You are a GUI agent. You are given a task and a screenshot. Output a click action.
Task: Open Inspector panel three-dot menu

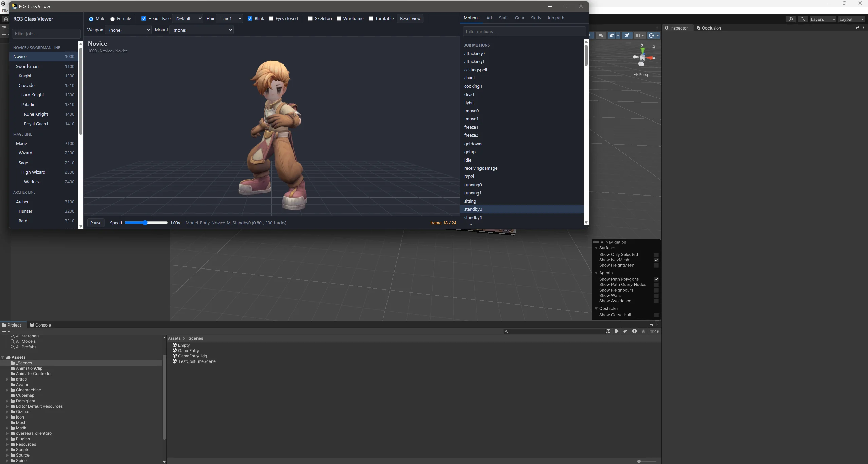coord(863,28)
